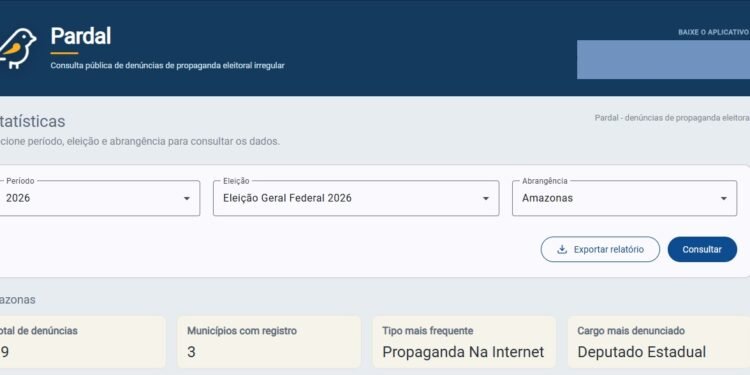750x375 pixels.
Task: Click the Pardal title heading
Action: coord(81,36)
